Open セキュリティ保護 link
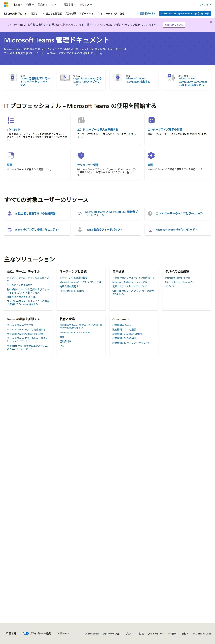The height and width of the screenshot is (644, 215). 88,165
